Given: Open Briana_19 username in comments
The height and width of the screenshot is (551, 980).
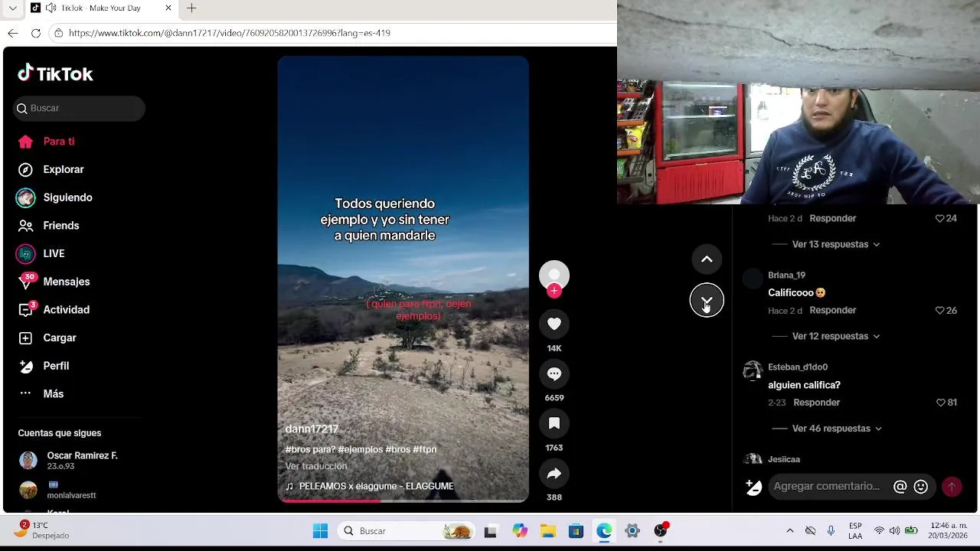Looking at the screenshot, I should [786, 275].
